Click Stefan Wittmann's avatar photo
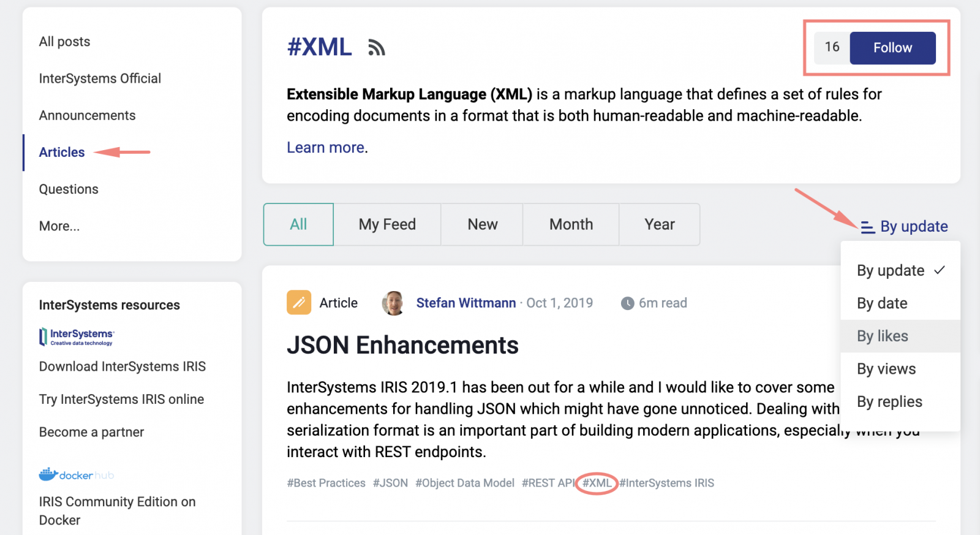The image size is (980, 535). pyautogui.click(x=393, y=303)
